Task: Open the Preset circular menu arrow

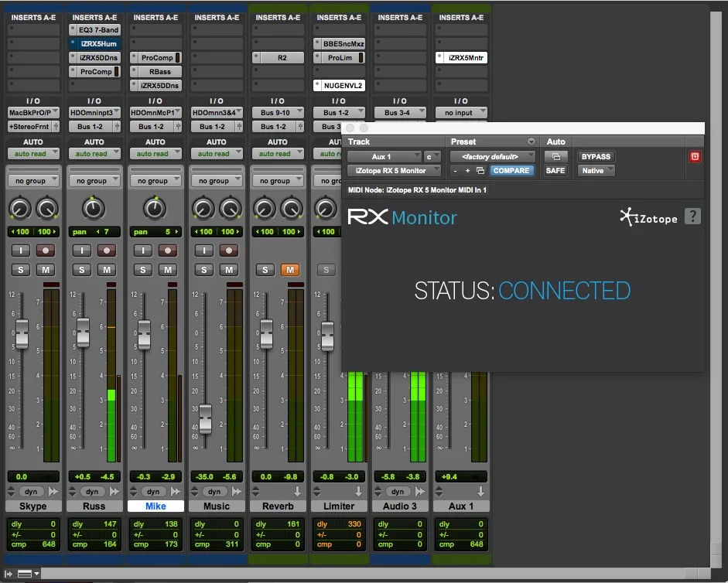Action: click(531, 141)
